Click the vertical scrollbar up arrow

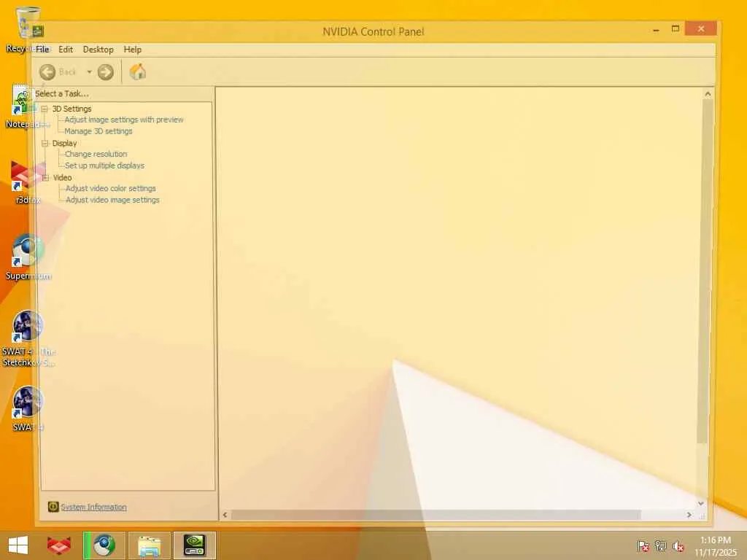[x=708, y=94]
